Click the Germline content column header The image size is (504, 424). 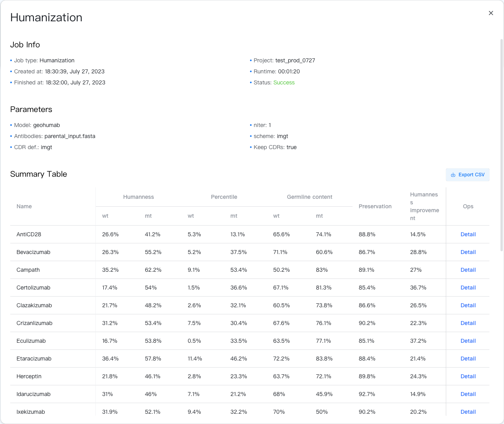tap(310, 197)
